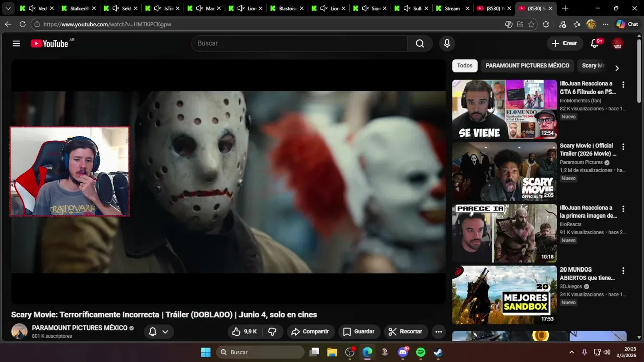The width and height of the screenshot is (644, 362).
Task: Unmute the Mac tab speaker icon
Action: [x=199, y=8]
